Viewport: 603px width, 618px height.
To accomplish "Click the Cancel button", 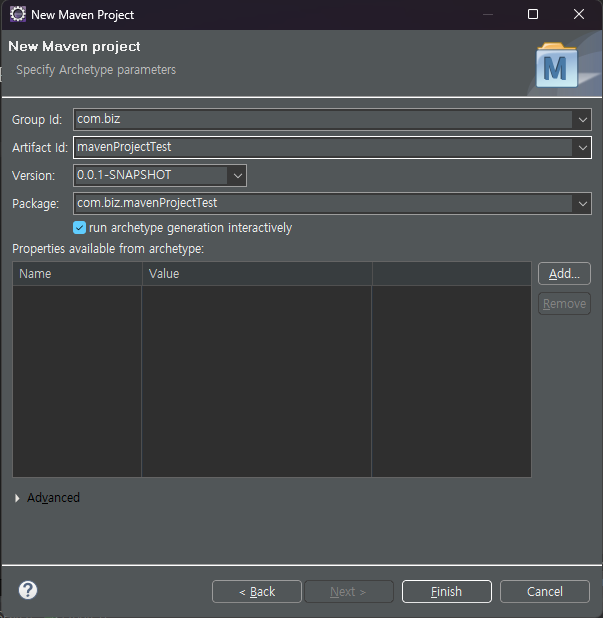I will click(545, 592).
